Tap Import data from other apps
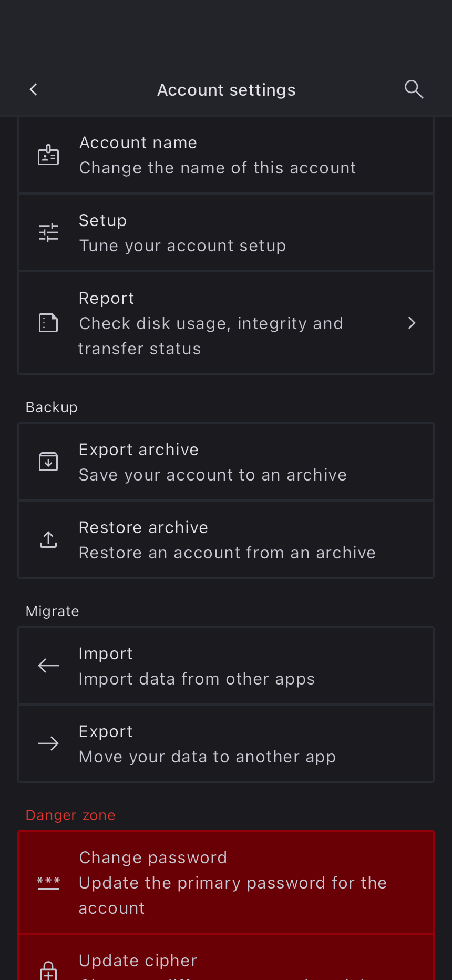Screen dimensions: 452x980 point(197,679)
